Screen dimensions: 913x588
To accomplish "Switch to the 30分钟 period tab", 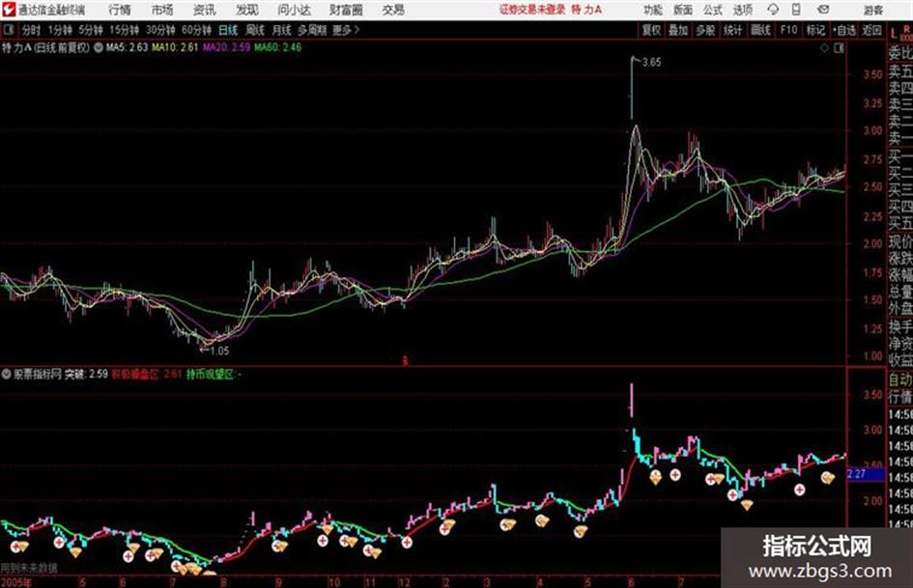I will point(160,30).
